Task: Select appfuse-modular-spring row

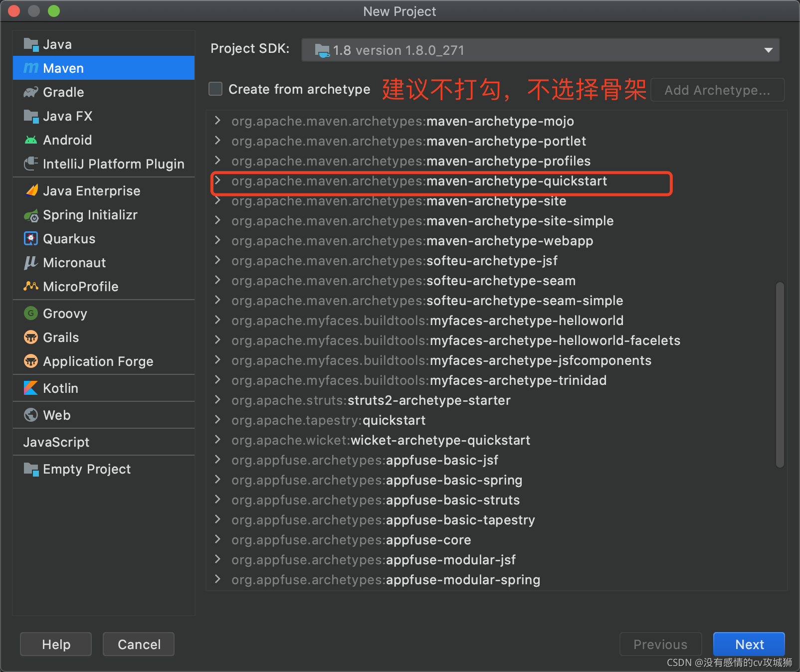Action: point(496,580)
